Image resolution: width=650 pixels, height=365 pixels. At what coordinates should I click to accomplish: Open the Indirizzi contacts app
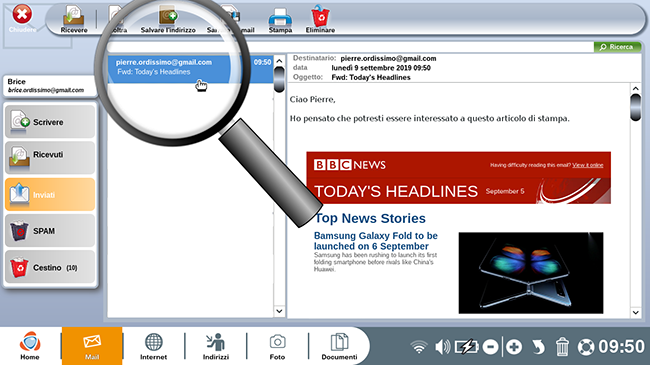(x=216, y=346)
